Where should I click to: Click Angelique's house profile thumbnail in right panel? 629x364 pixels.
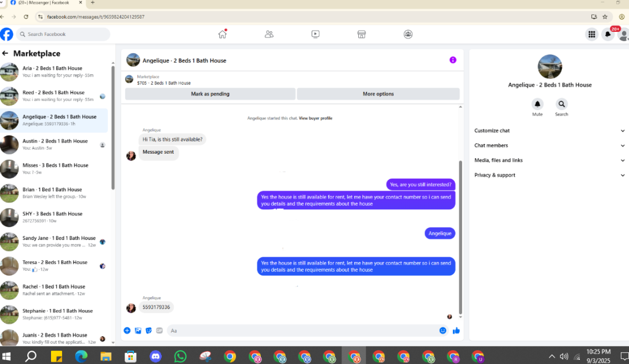[x=550, y=67]
